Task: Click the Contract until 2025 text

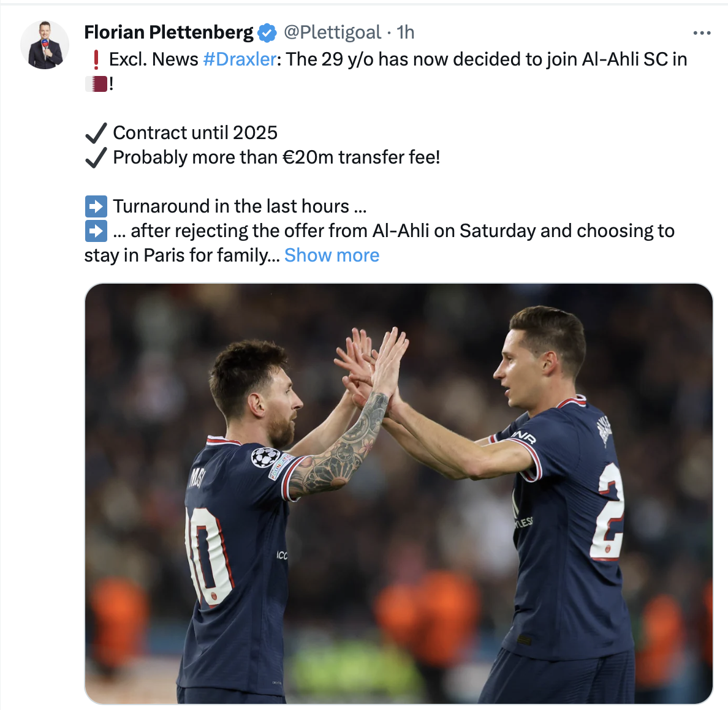Action: click(x=195, y=133)
